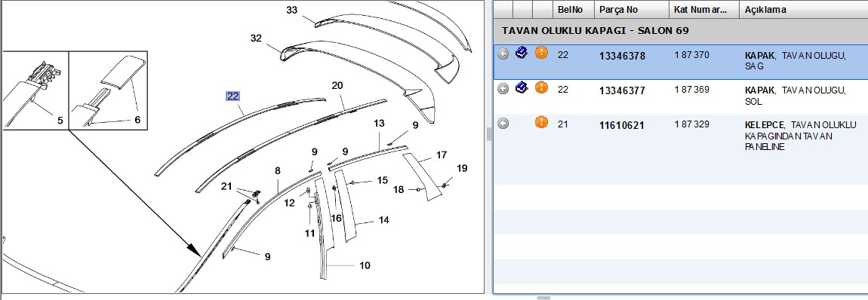The image size is (868, 300).
Task: Expand the row for part 13346377
Action: point(503,89)
